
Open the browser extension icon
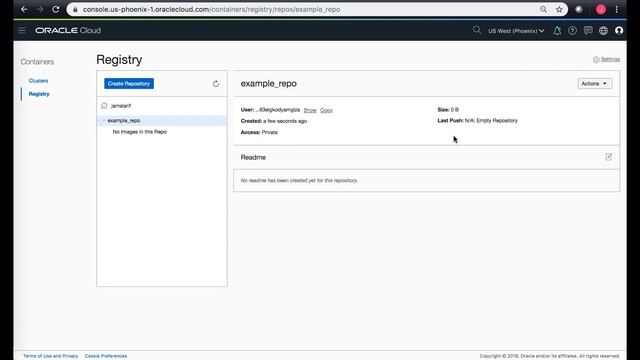click(579, 9)
